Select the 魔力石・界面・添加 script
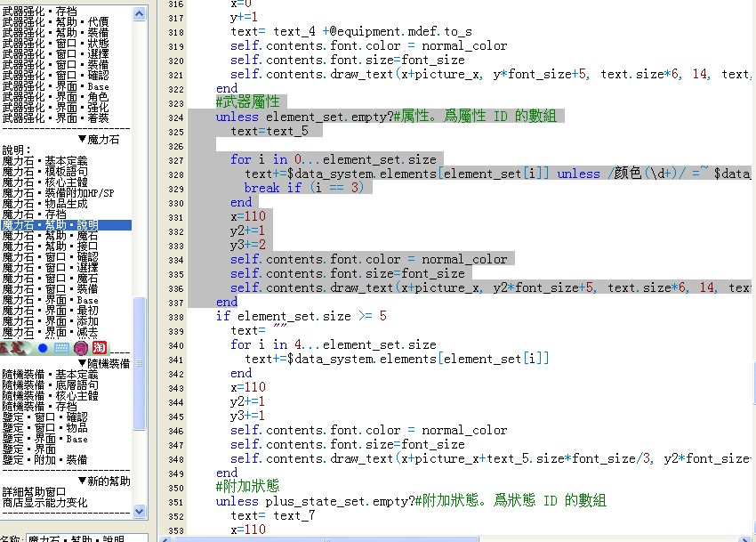 coord(50,321)
